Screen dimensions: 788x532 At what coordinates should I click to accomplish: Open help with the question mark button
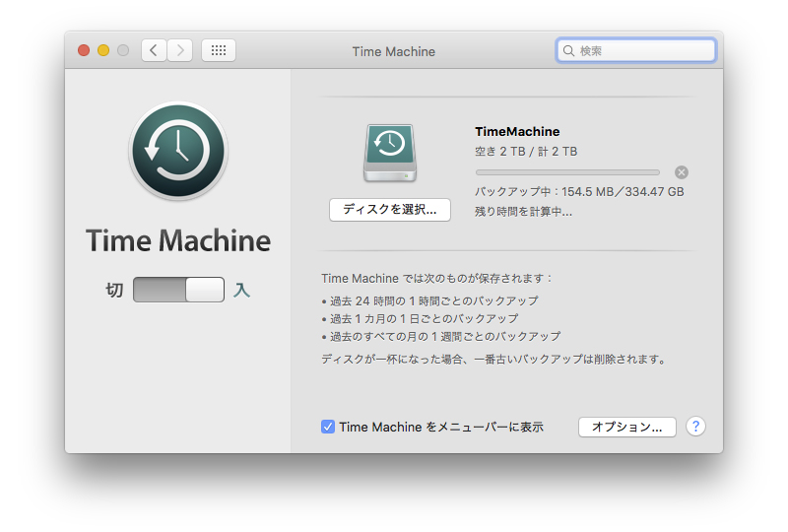[695, 427]
